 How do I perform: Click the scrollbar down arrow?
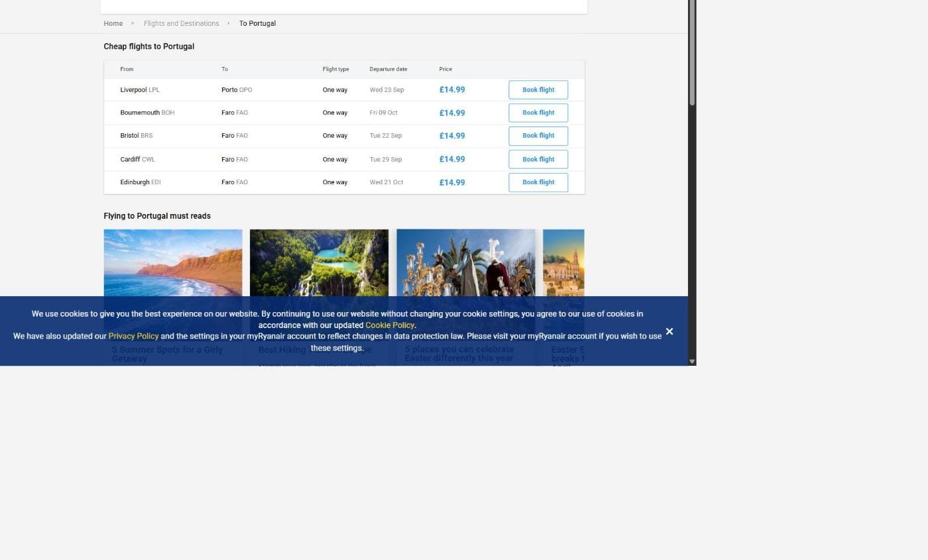click(x=692, y=361)
